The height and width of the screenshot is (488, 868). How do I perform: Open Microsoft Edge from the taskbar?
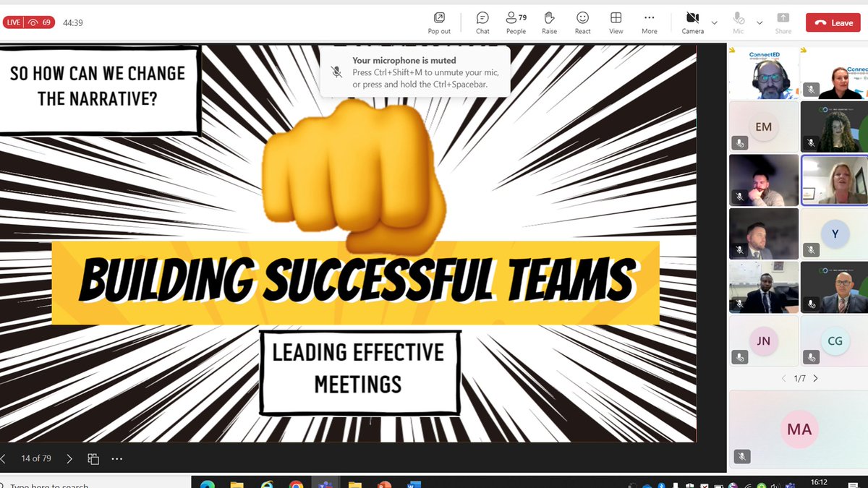[207, 484]
